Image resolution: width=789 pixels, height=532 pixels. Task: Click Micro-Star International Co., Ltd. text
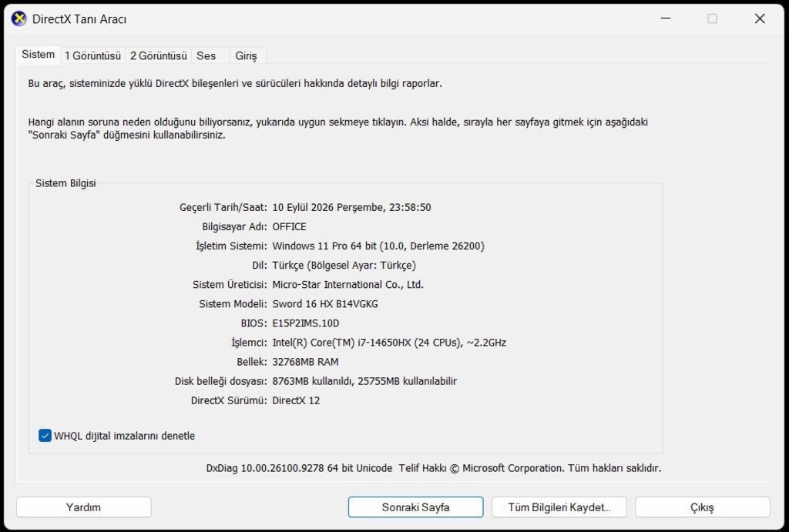347,285
